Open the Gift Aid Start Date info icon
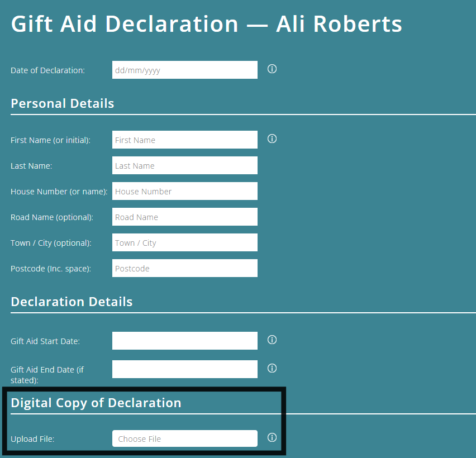This screenshot has height=458, width=476. click(272, 340)
